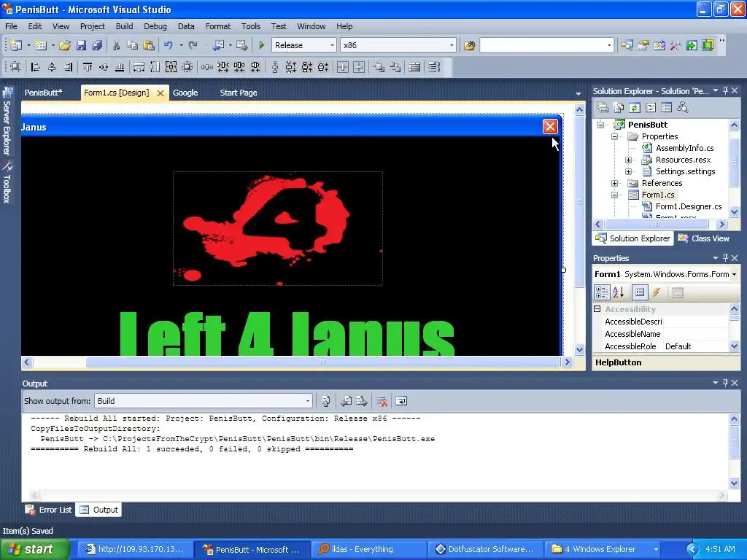Toggle auto-hide pin on Properties panel
Screen dimensions: 747x560
[x=726, y=257]
